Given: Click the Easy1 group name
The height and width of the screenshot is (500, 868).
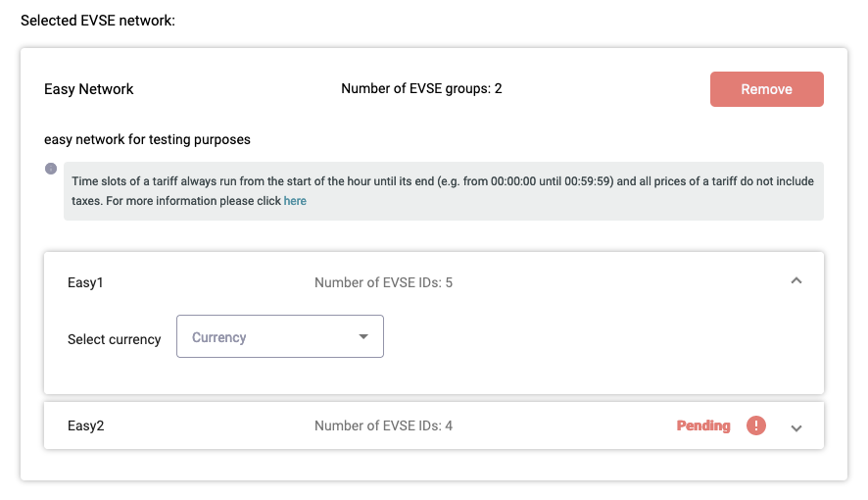Looking at the screenshot, I should click(x=85, y=282).
